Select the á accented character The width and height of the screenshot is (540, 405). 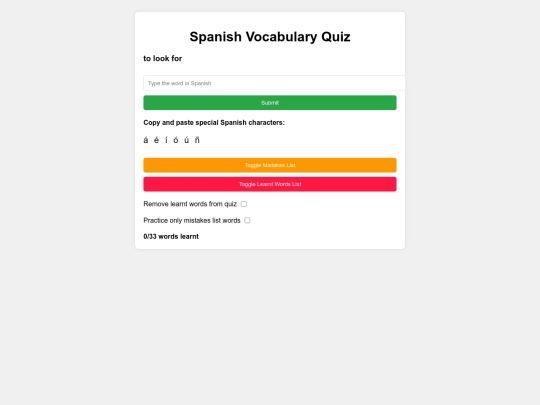click(x=146, y=140)
